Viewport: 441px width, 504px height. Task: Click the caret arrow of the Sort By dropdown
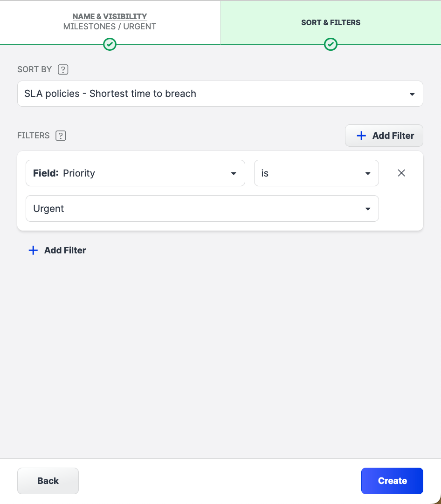click(412, 94)
